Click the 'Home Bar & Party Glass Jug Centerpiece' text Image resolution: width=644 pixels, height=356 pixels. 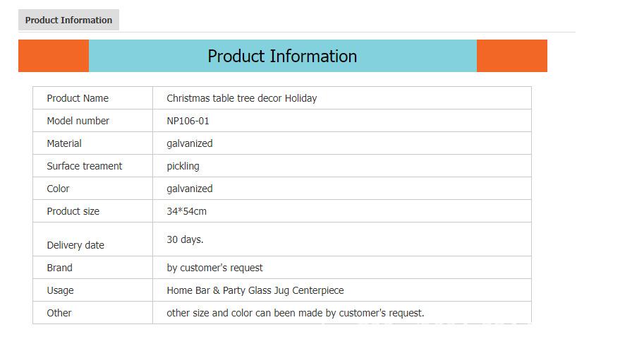pyautogui.click(x=255, y=290)
